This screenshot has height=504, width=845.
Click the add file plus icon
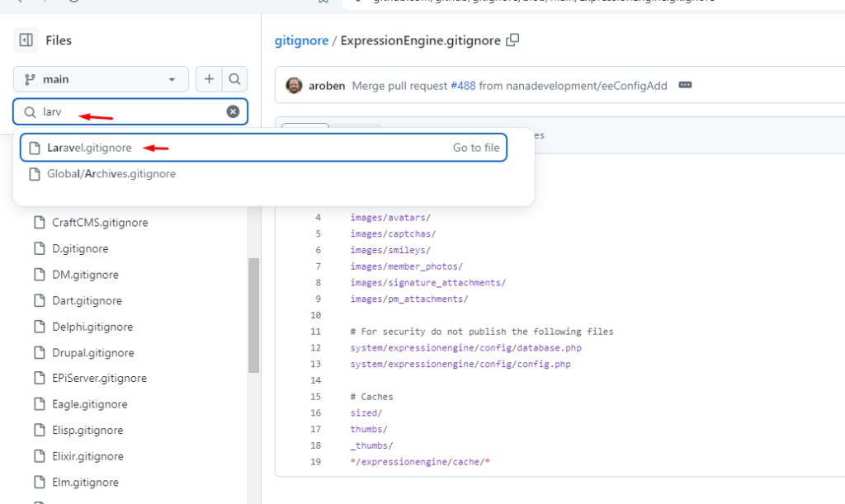point(210,79)
